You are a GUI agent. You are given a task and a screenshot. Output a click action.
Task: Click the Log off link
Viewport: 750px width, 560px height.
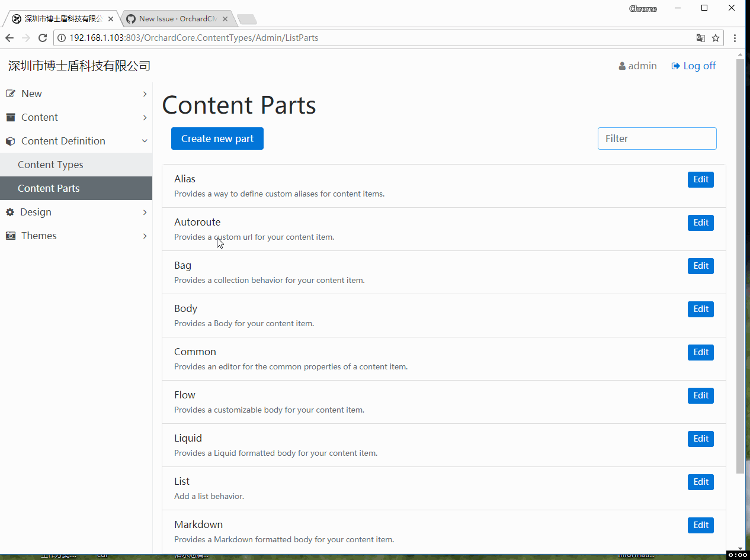coord(693,66)
